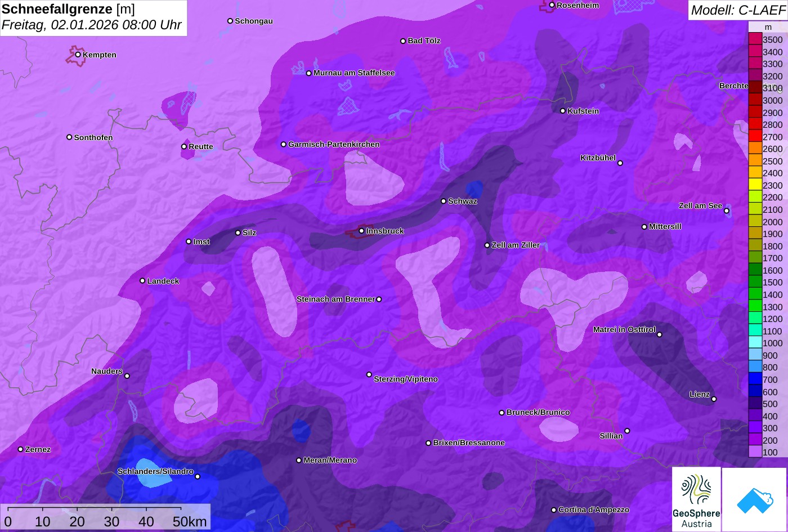The image size is (788, 532).
Task: Click the Lienz marker dot
Action: pyautogui.click(x=714, y=399)
